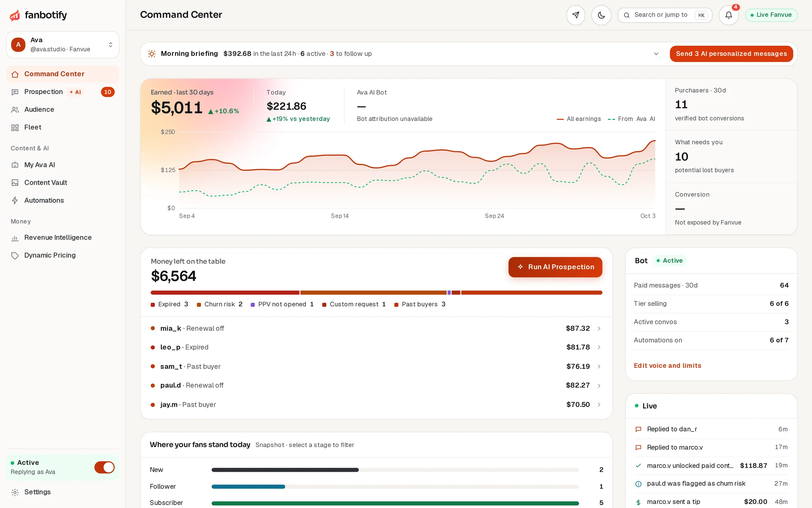Open Edit voice and limits link
Image resolution: width=812 pixels, height=508 pixels.
tap(667, 366)
